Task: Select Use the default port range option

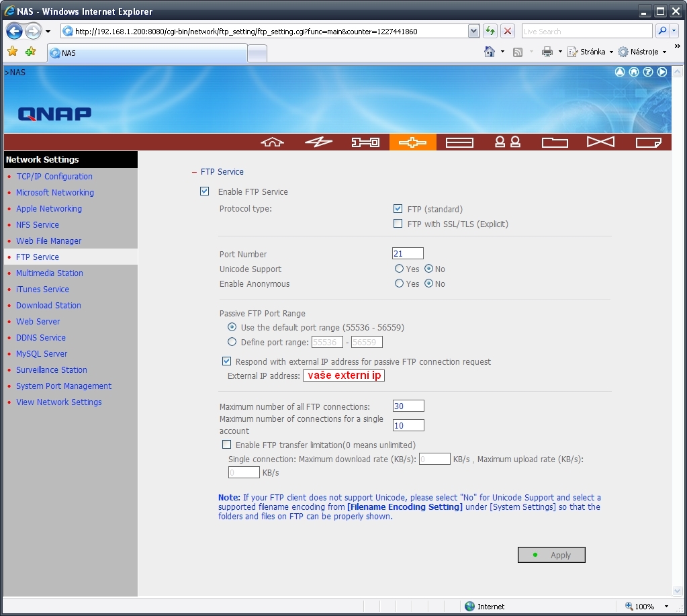Action: pyautogui.click(x=232, y=327)
